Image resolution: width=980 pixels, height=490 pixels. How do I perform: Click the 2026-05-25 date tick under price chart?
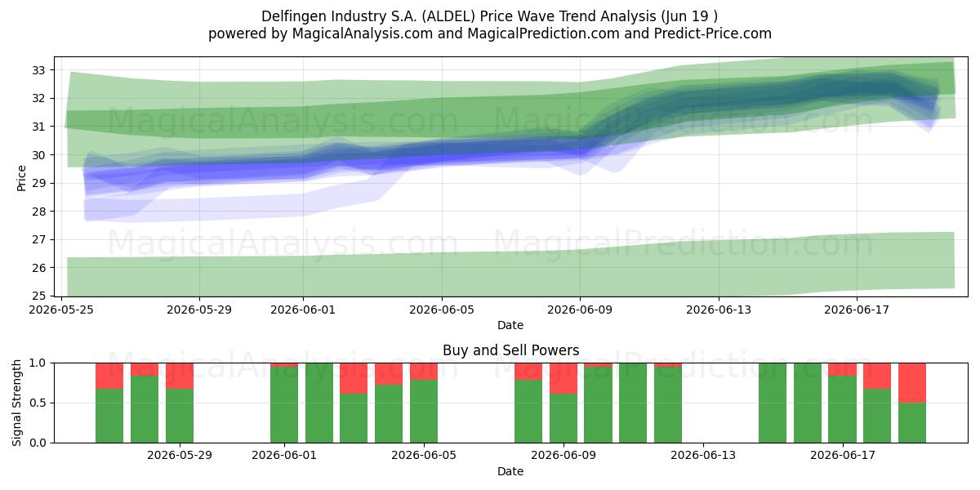(x=61, y=310)
